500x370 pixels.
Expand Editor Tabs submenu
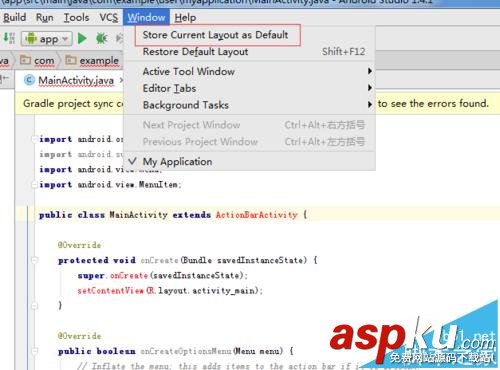[250, 88]
